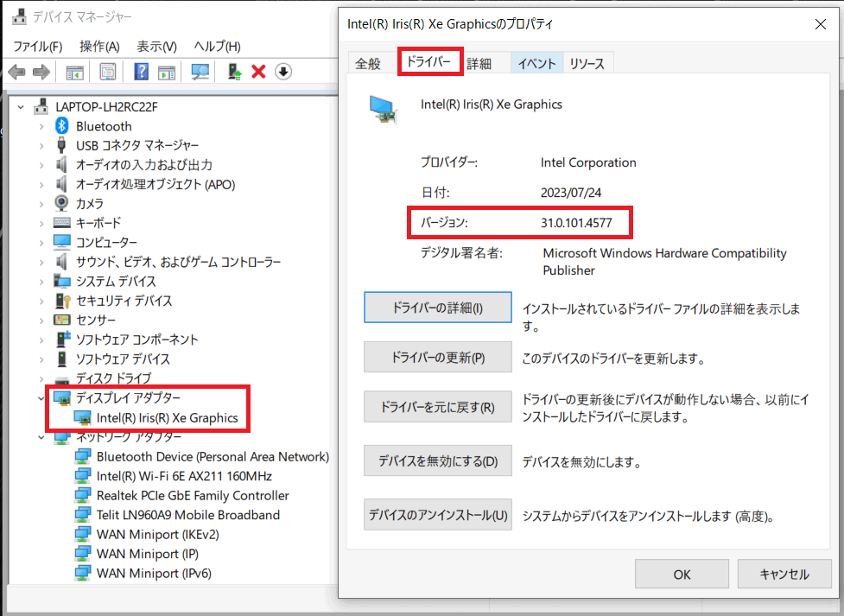Click the センサー category icon
The image size is (844, 616).
click(x=62, y=320)
